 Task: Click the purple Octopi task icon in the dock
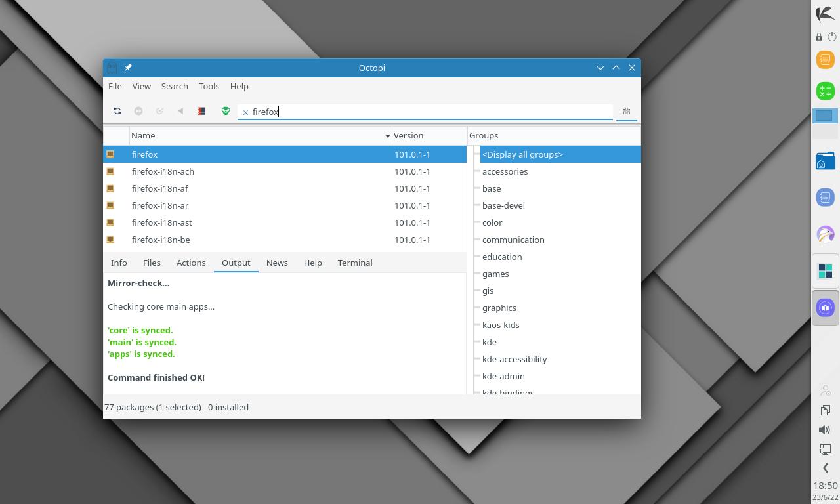[x=826, y=307]
